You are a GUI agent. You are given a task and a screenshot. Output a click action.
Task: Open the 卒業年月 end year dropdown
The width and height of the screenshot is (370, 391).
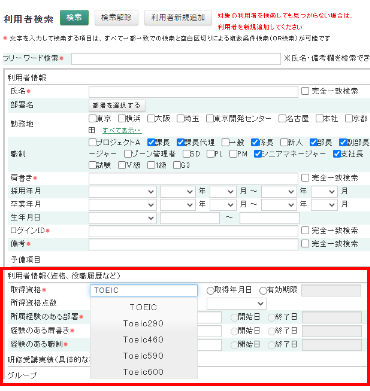pos(279,205)
